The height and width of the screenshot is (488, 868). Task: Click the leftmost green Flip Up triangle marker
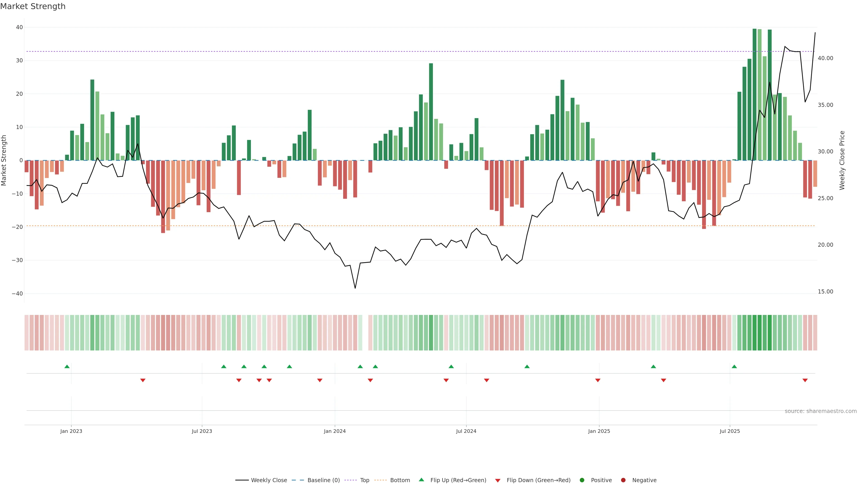click(x=67, y=366)
